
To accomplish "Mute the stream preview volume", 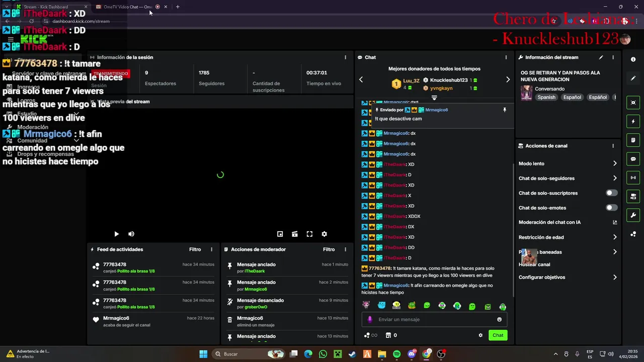I will 131,234.
